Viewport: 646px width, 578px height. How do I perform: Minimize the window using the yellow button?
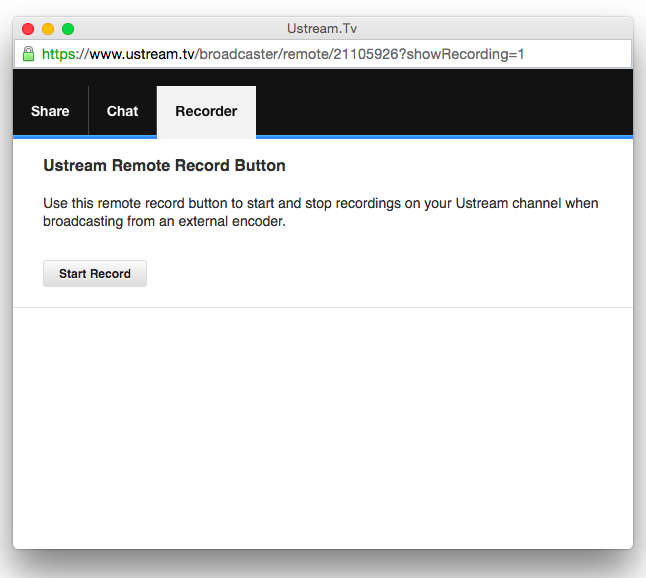point(48,29)
